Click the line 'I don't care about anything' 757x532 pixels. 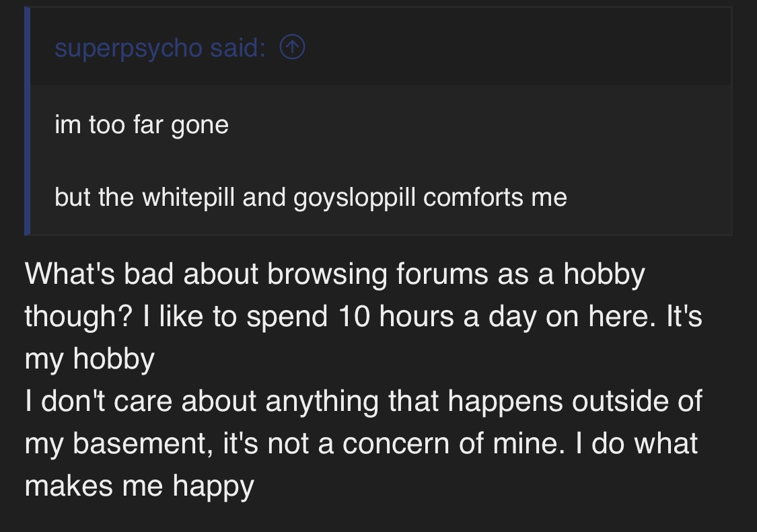click(363, 401)
